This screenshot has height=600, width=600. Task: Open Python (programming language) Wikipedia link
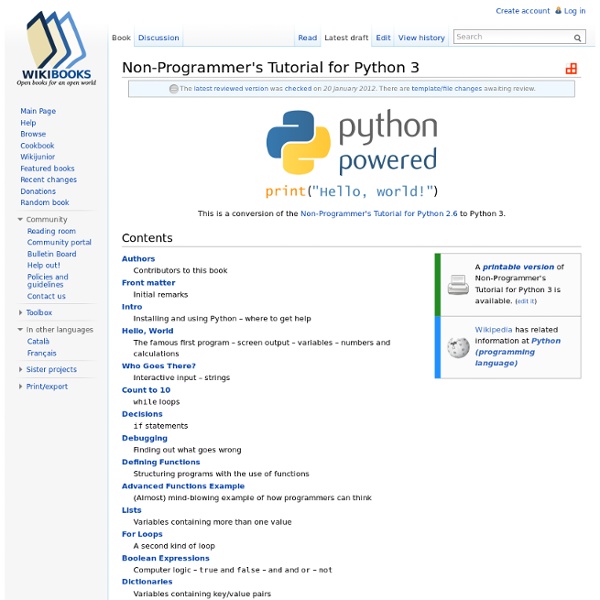point(518,352)
